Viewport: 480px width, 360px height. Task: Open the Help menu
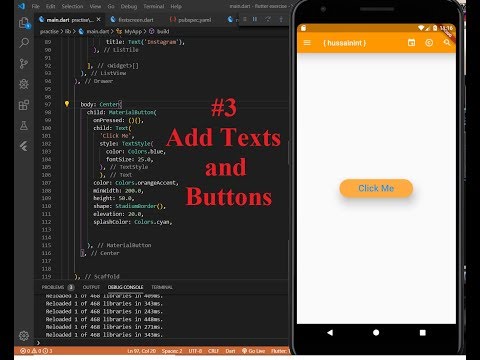(176, 6)
